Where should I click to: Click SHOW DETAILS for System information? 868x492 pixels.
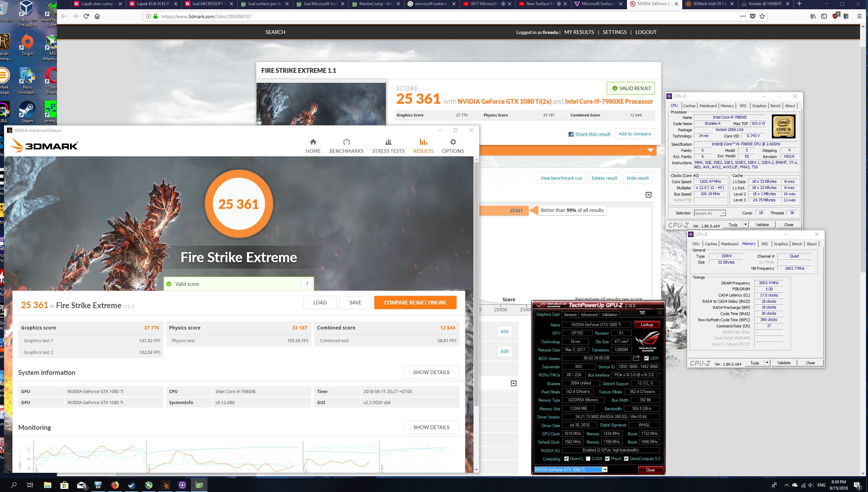point(431,372)
